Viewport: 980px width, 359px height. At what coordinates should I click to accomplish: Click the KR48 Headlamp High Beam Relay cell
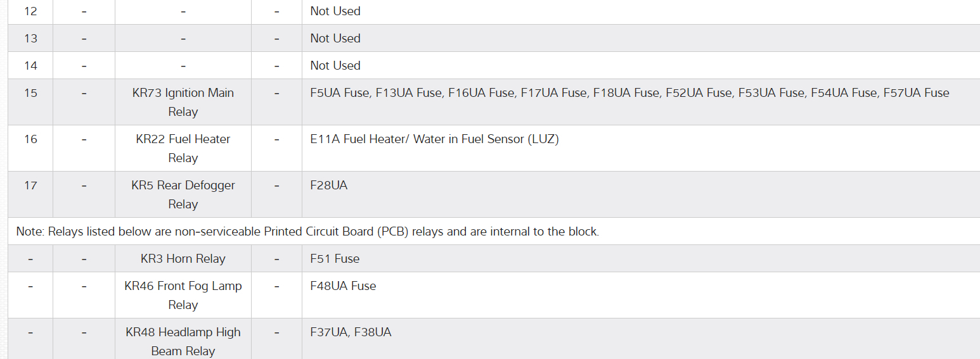point(183,341)
